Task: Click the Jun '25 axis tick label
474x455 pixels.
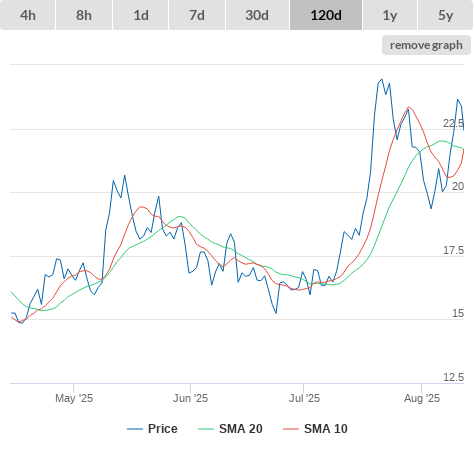Action: 190,398
